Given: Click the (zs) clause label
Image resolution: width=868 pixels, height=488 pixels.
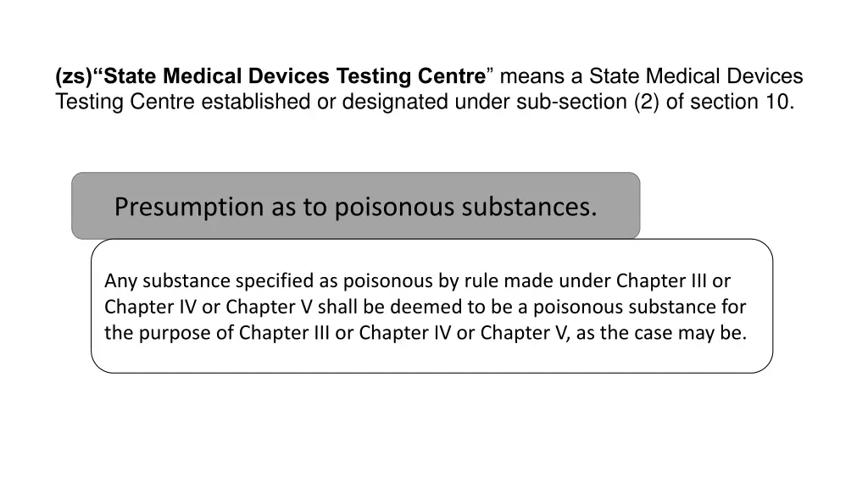Looking at the screenshot, I should (74, 76).
